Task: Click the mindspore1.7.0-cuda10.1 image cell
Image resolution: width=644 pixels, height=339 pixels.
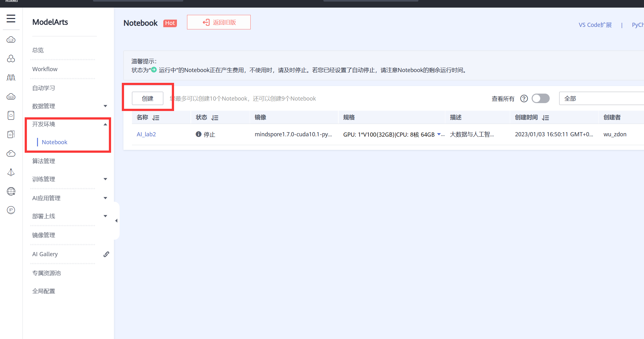Action: (293, 134)
